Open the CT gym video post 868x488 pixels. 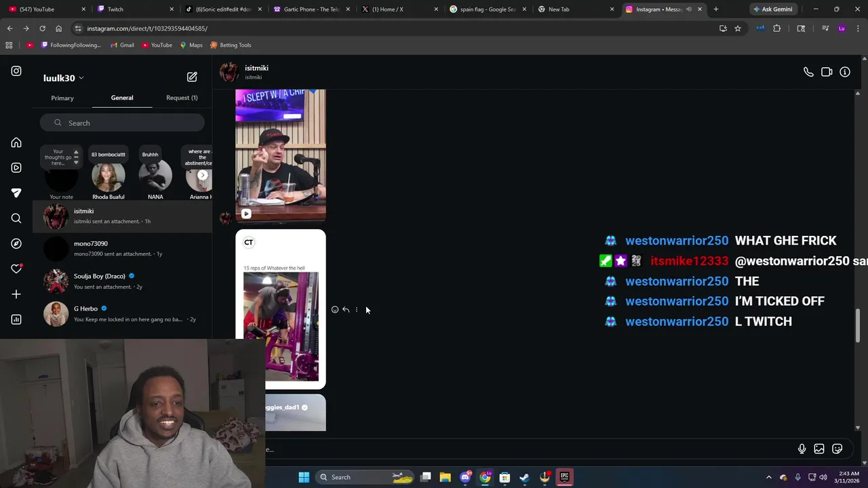280,309
